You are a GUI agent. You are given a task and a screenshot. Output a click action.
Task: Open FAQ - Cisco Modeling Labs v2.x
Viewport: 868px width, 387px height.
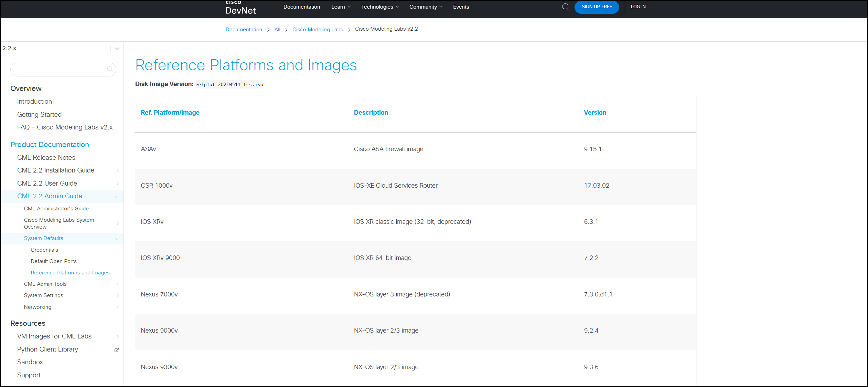[x=65, y=127]
